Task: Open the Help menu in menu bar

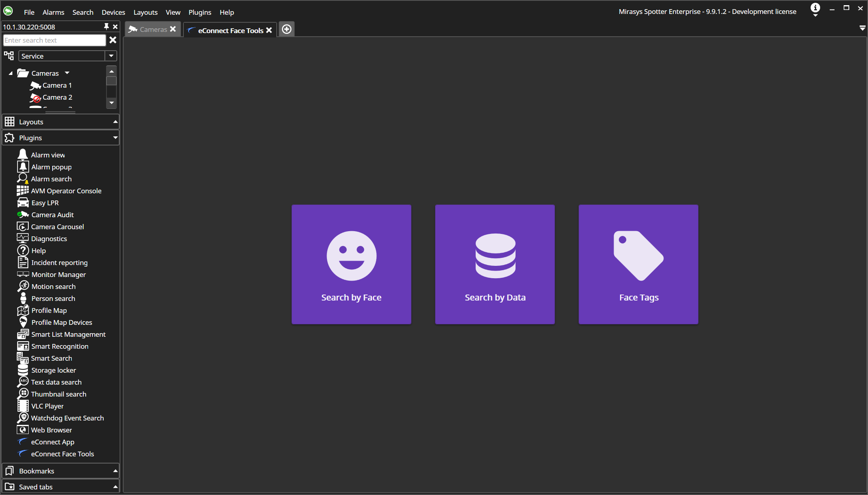Action: point(227,12)
